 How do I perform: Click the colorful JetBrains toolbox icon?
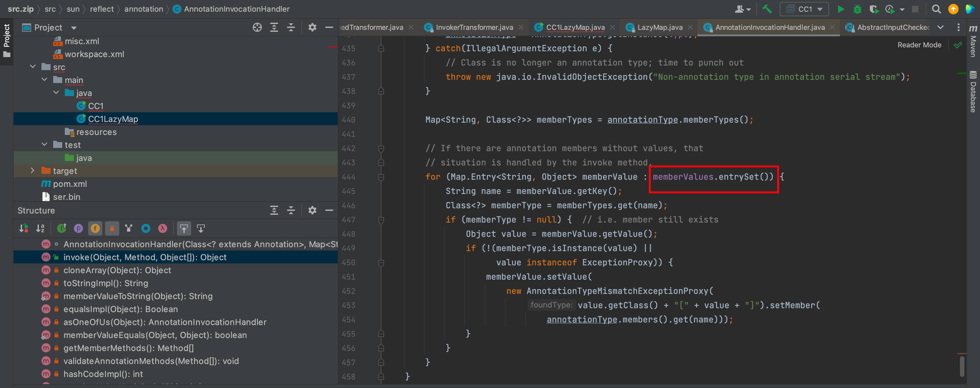tap(970, 9)
